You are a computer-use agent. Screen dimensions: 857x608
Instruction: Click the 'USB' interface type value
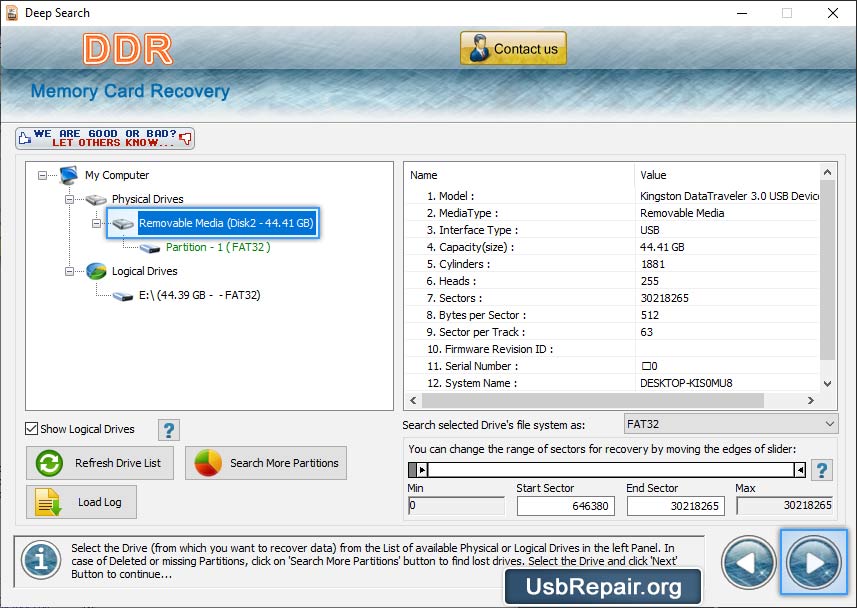650,230
